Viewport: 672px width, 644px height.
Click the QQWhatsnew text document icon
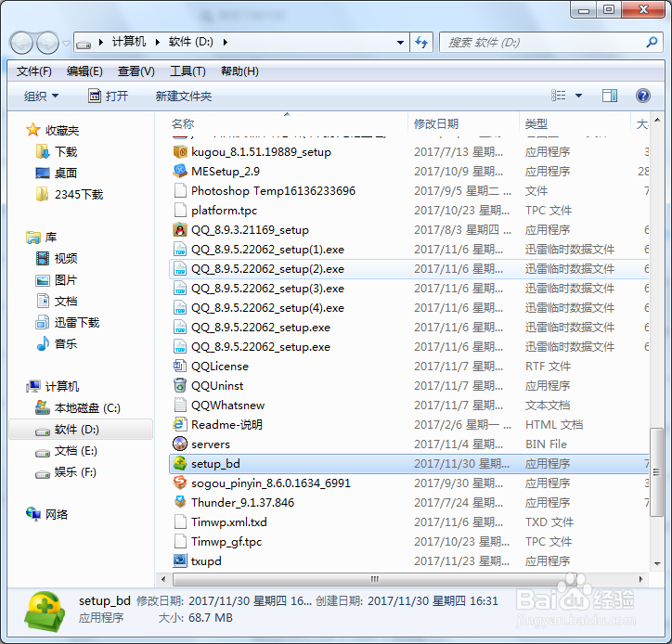click(180, 405)
